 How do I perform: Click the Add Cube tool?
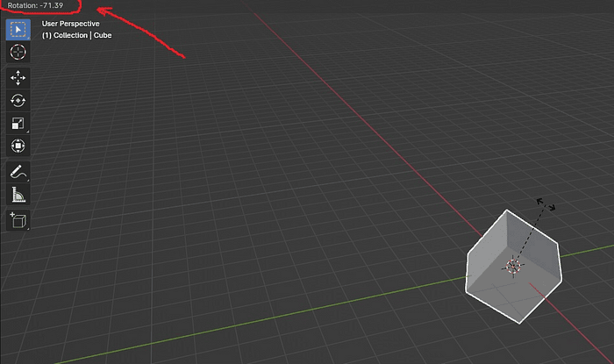[x=18, y=220]
